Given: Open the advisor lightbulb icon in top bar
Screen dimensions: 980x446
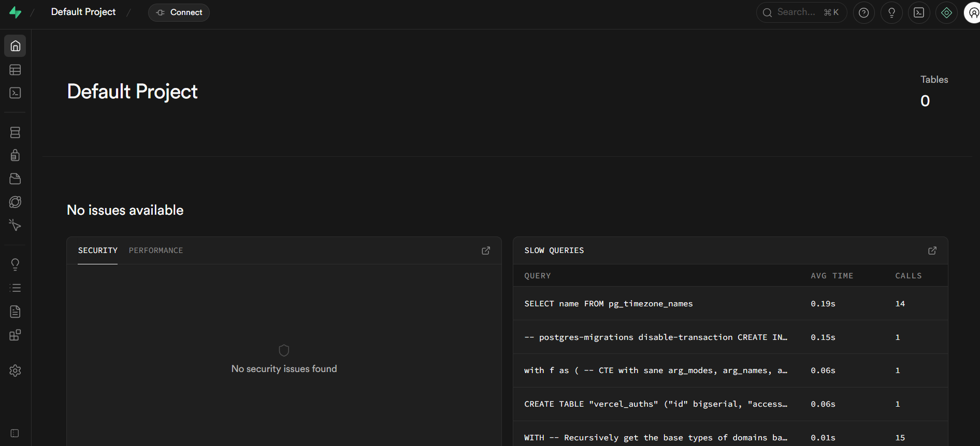Looking at the screenshot, I should coord(891,12).
